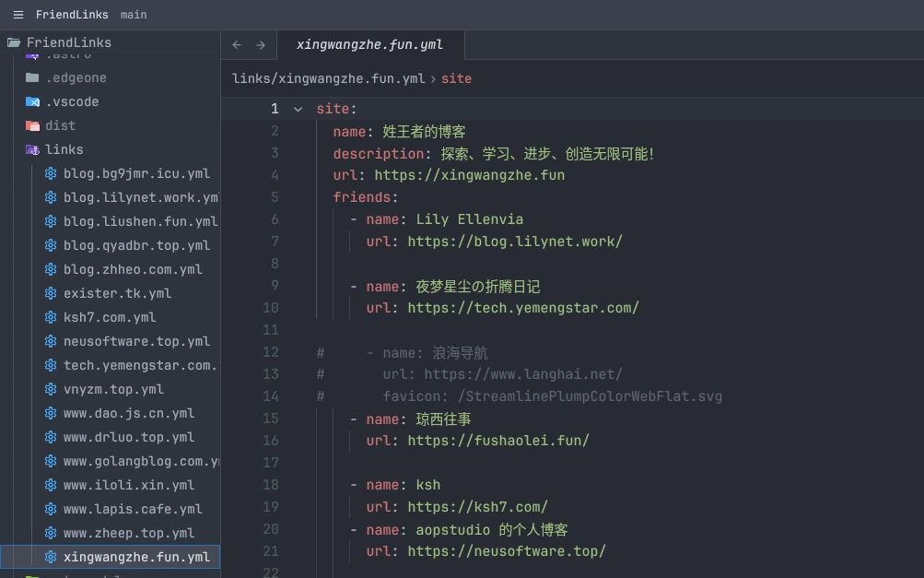The image size is (924, 578).
Task: Click the .vscode folder icon
Action: pos(30,101)
